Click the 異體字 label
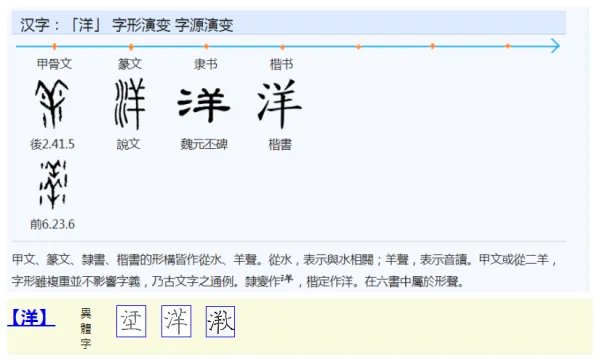 (x=86, y=328)
